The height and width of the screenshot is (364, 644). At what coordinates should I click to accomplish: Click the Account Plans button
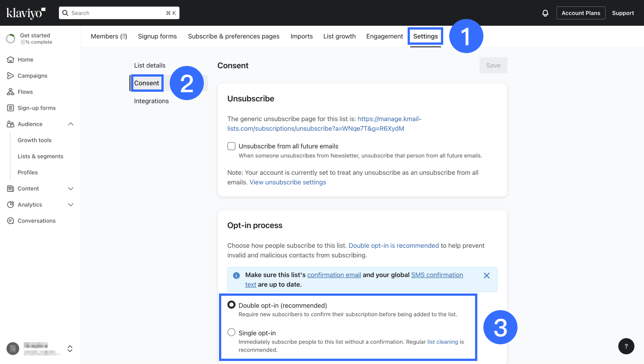click(x=581, y=13)
